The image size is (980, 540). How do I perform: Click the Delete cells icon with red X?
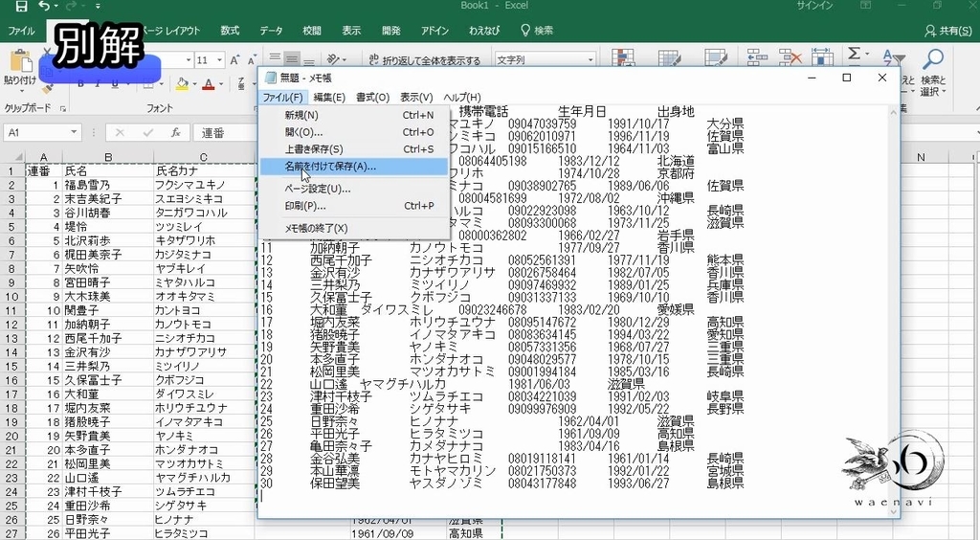pos(790,57)
